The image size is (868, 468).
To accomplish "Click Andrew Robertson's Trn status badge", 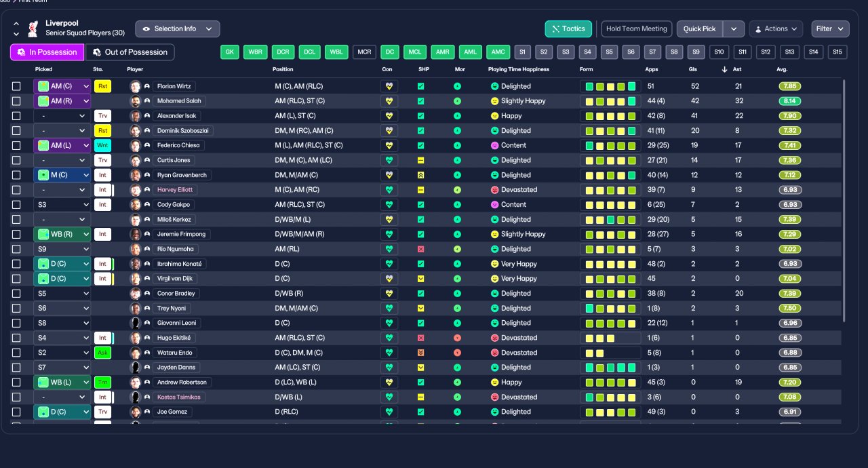I will (x=102, y=383).
